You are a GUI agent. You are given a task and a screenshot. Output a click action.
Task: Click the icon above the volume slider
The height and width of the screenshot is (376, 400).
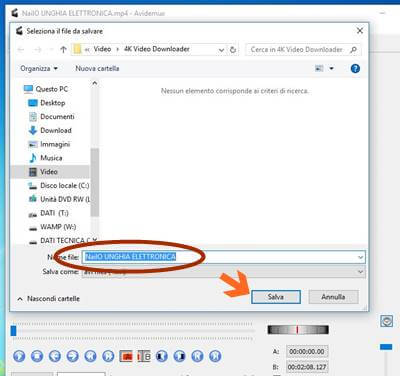coord(386,321)
